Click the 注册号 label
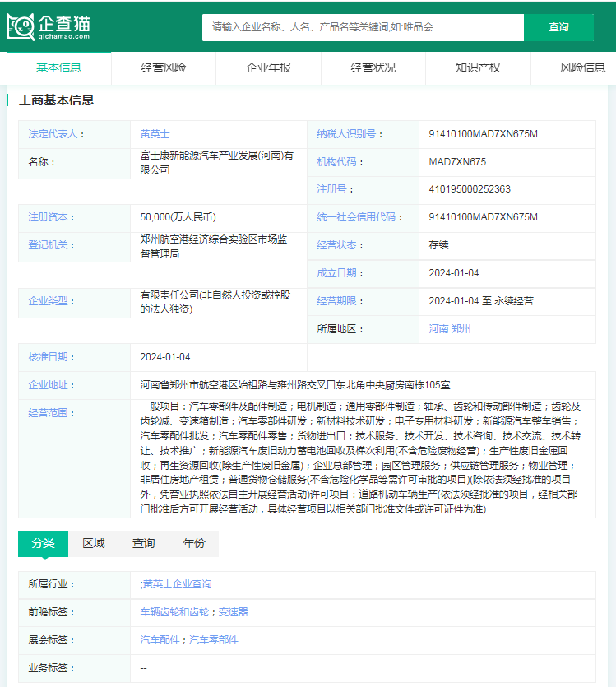 tap(332, 189)
